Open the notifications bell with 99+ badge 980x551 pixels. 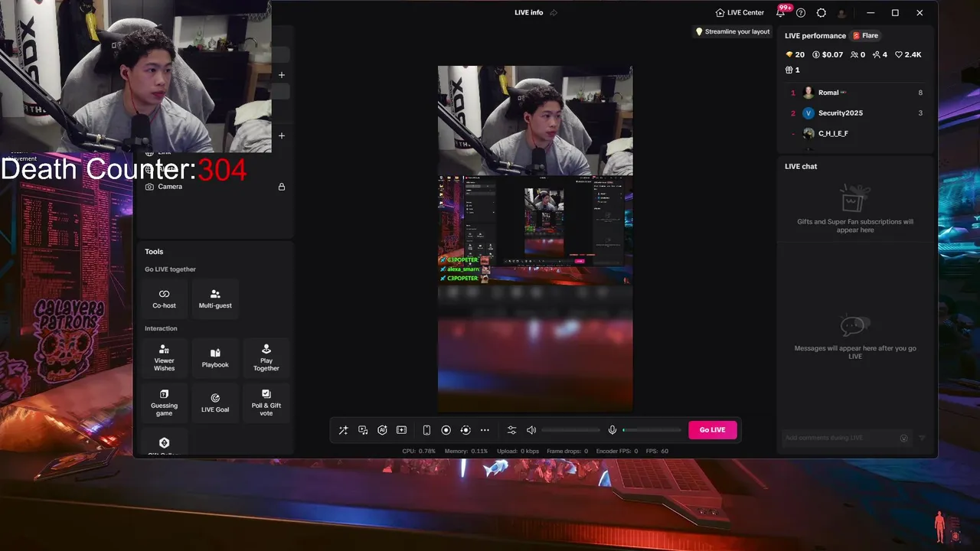(x=780, y=13)
